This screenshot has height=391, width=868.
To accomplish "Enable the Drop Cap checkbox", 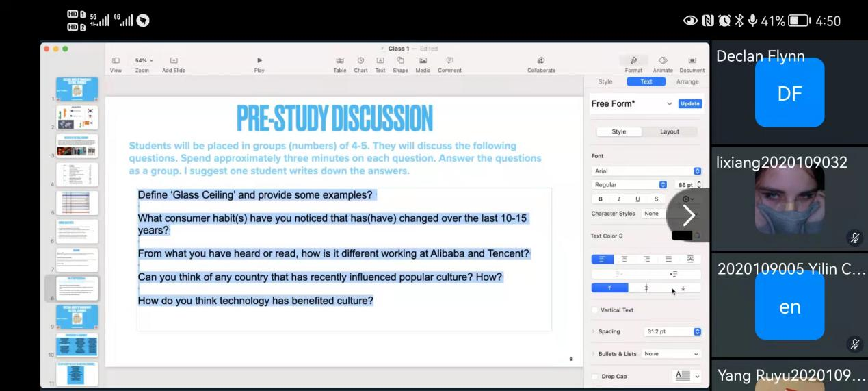I will [594, 376].
